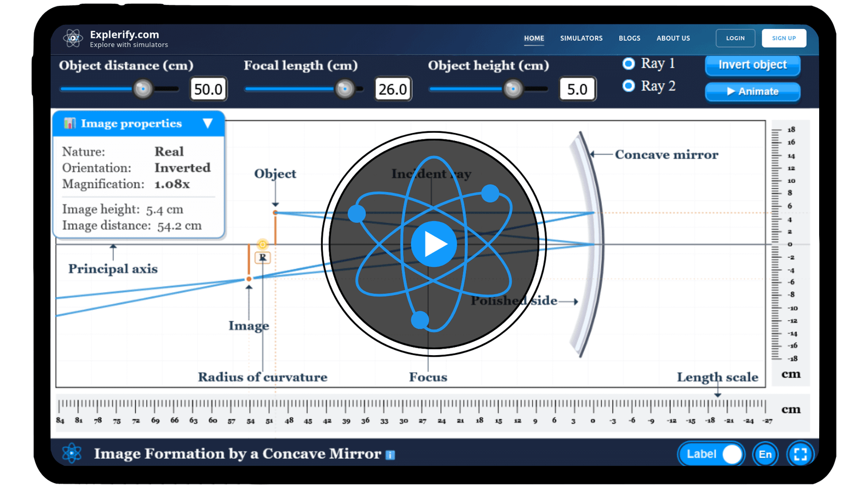This screenshot has height=488, width=868.
Task: Click the Image distance value 54.2 cm
Action: (x=180, y=226)
